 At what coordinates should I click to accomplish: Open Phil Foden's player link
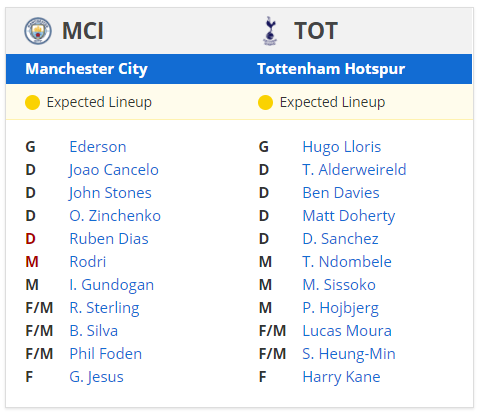click(106, 354)
